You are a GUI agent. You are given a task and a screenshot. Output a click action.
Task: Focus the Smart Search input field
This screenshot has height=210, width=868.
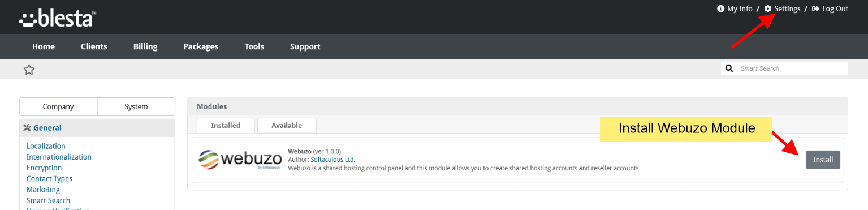tap(792, 68)
